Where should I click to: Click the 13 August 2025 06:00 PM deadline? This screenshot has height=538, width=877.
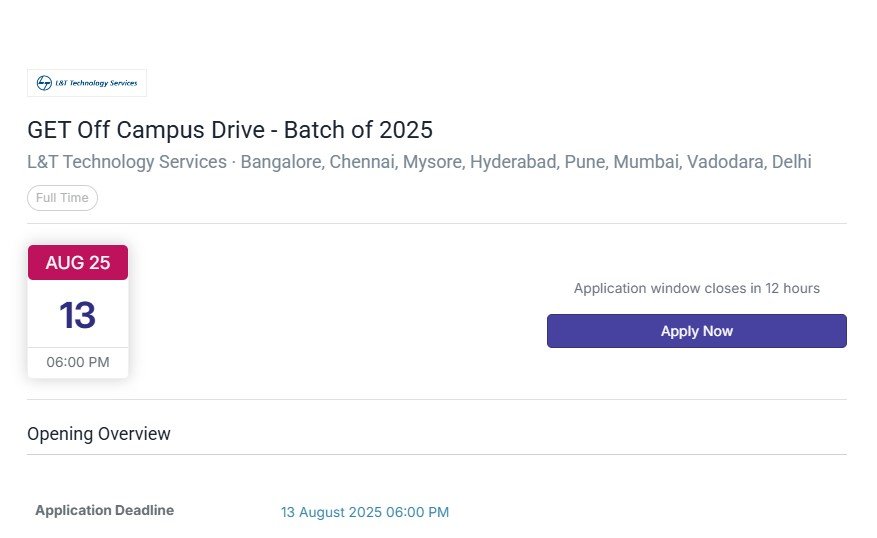[365, 512]
